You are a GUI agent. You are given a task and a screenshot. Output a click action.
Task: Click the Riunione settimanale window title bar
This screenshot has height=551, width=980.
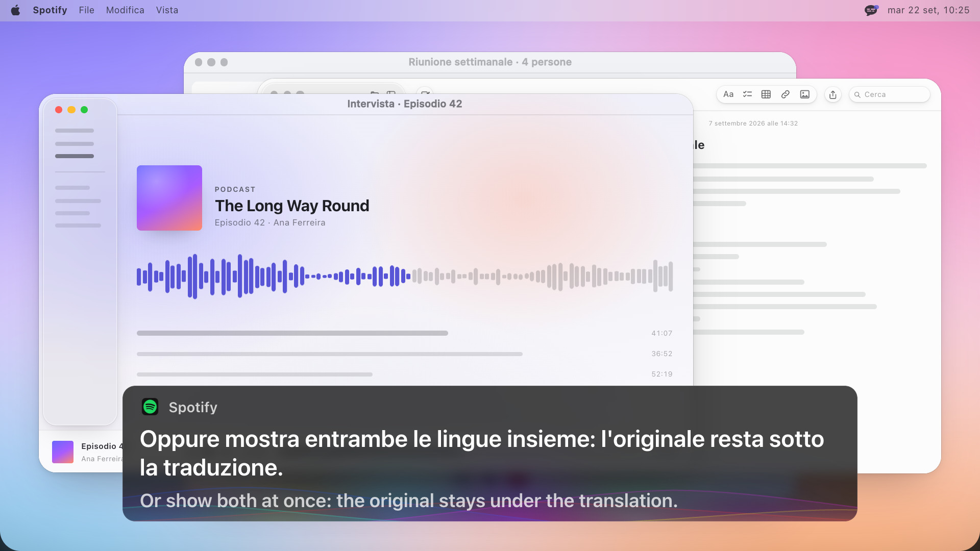[x=490, y=62]
